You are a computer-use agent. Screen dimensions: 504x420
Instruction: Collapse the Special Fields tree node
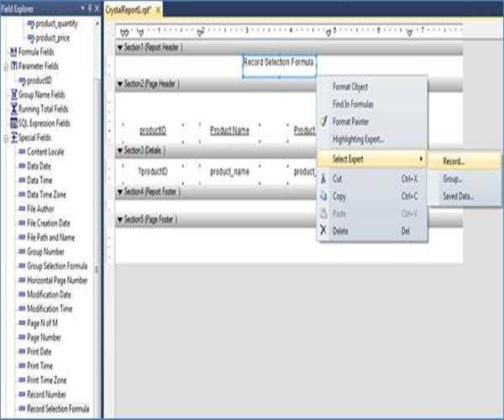point(5,137)
